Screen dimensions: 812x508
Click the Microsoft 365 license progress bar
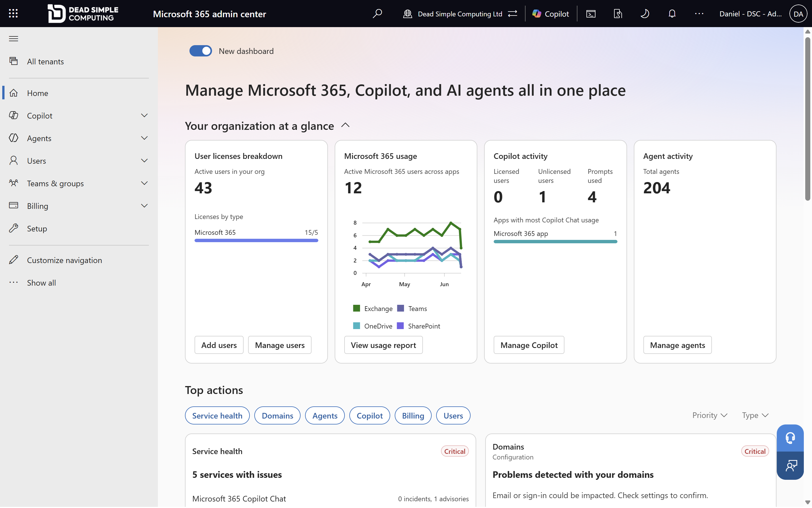coord(256,240)
